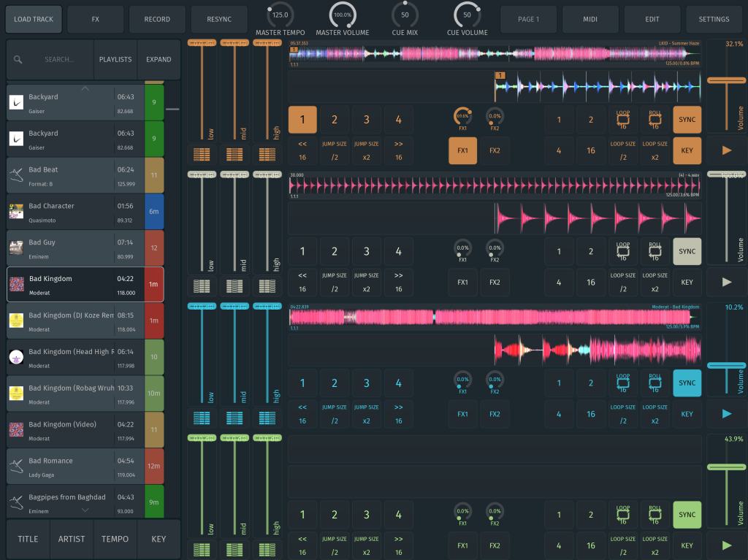
Task: Switch to the MIDI tab
Action: 590,19
